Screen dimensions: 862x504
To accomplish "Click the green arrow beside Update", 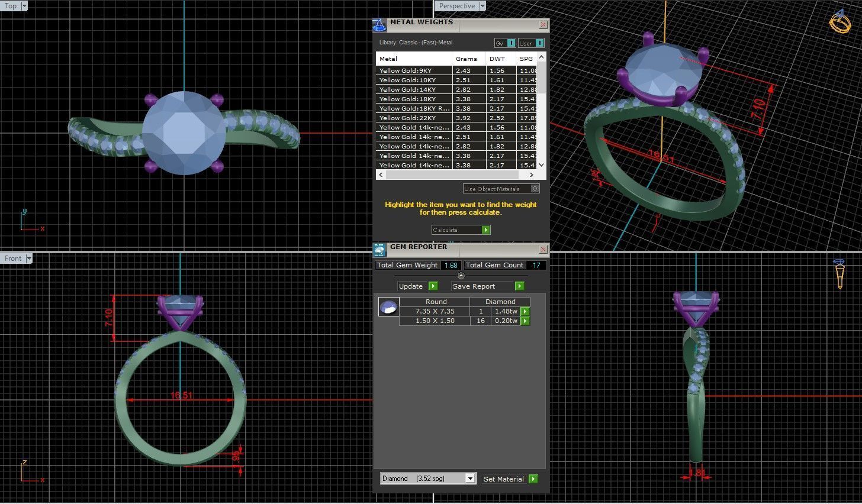I will (x=433, y=286).
